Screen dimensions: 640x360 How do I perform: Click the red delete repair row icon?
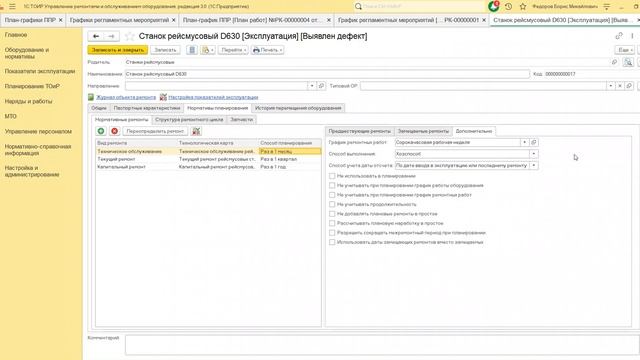click(115, 131)
